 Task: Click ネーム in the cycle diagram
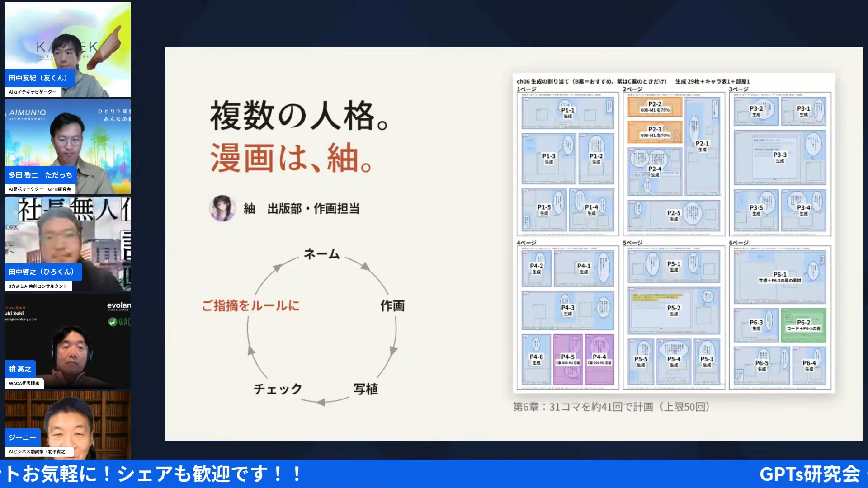(x=321, y=254)
